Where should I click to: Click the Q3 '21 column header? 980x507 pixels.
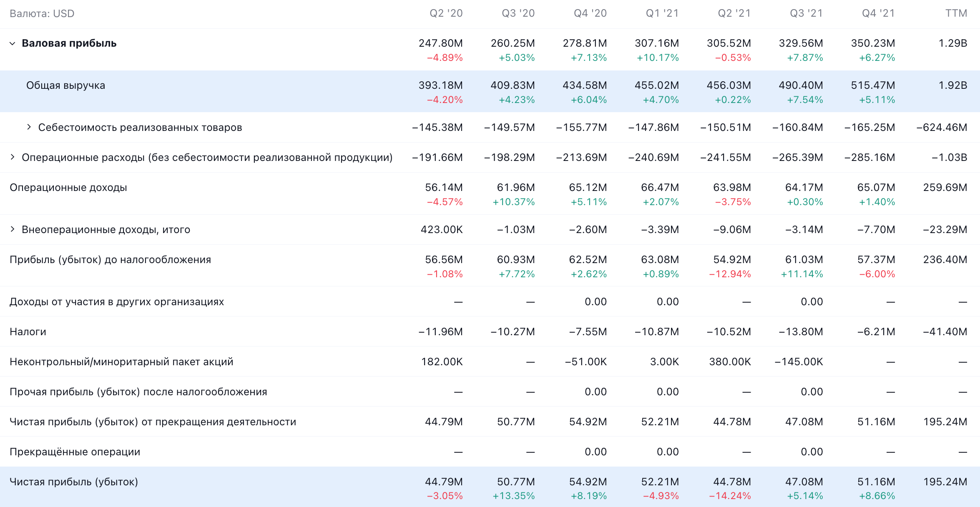pyautogui.click(x=807, y=13)
